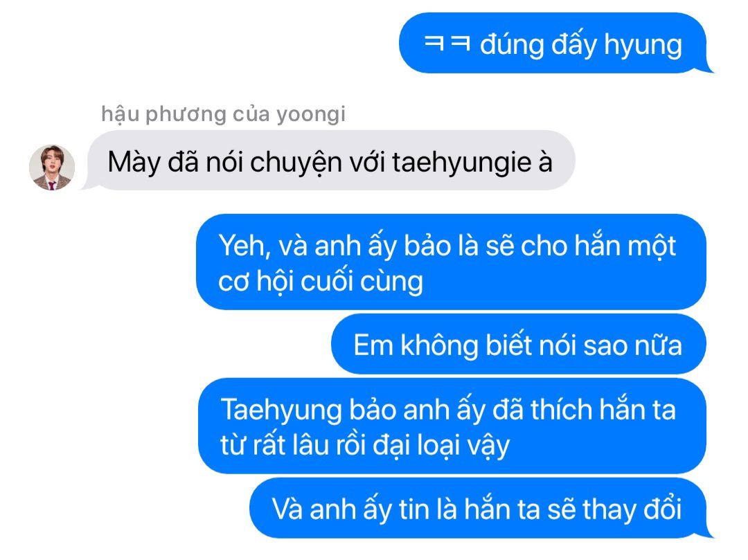Click the Korean 'ㅋㅋ' characters in top bubble
Image resolution: width=748 pixels, height=560 pixels.
tap(447, 44)
